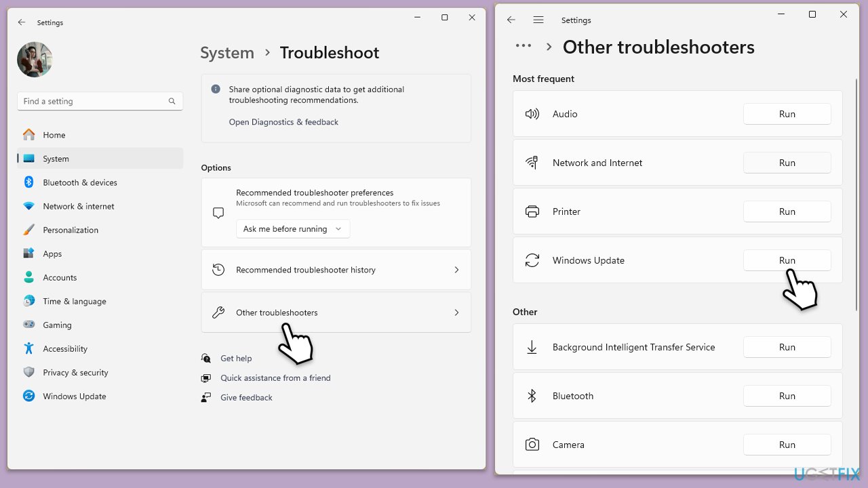This screenshot has height=488, width=868.
Task: Select System in the sidebar
Action: (x=100, y=159)
